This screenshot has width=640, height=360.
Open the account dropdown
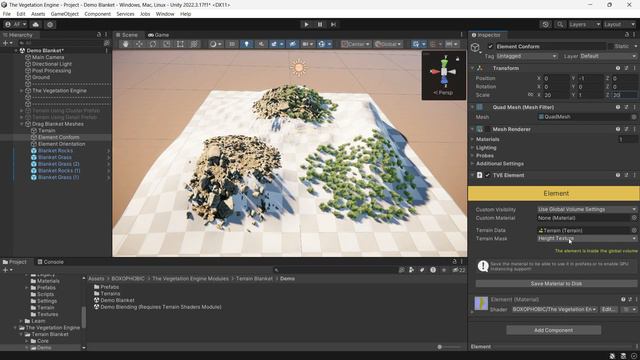coord(16,24)
